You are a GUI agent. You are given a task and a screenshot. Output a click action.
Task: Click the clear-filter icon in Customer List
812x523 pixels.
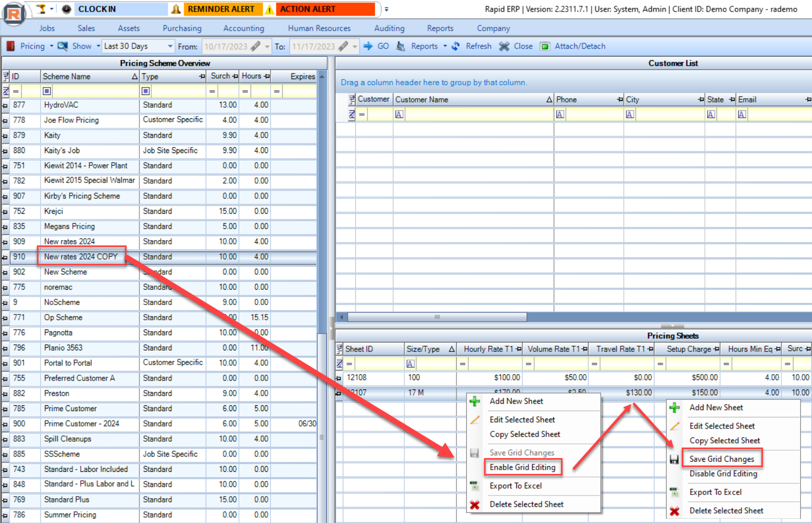tap(352, 114)
